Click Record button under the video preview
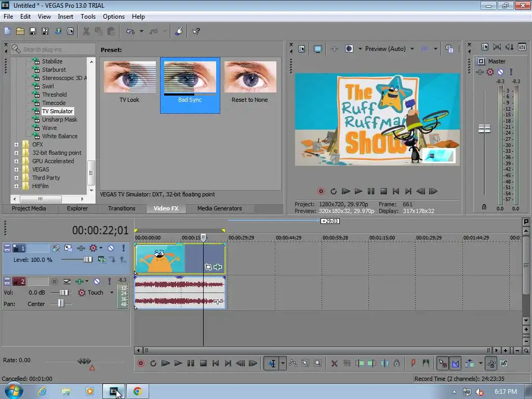Image resolution: width=532 pixels, height=399 pixels. click(x=321, y=191)
